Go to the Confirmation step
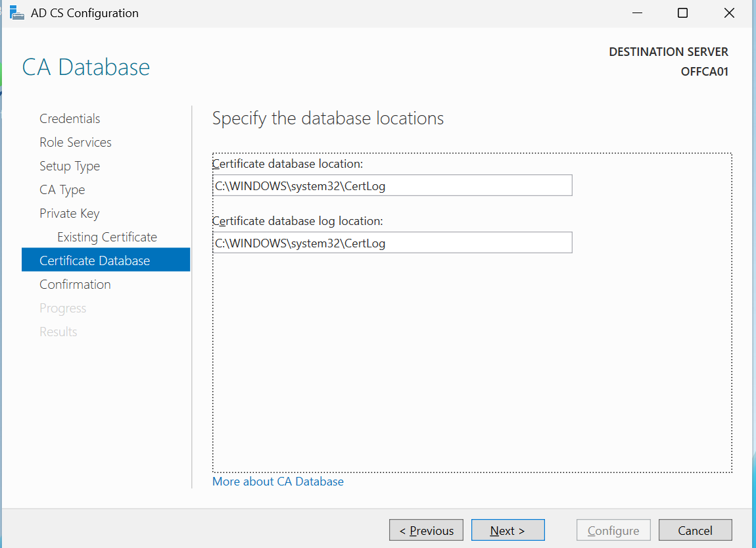The width and height of the screenshot is (756, 548). click(x=75, y=284)
